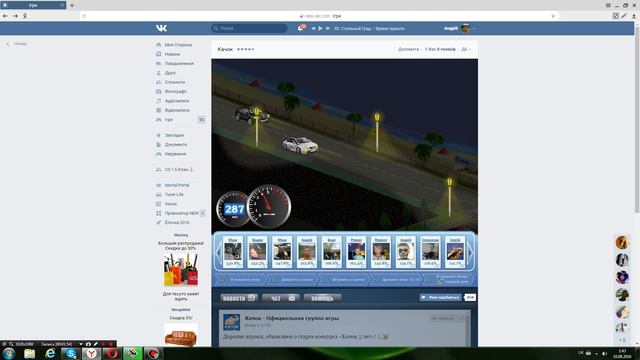Open Video recordings in the sidebar
640x360 pixels.
point(173,110)
